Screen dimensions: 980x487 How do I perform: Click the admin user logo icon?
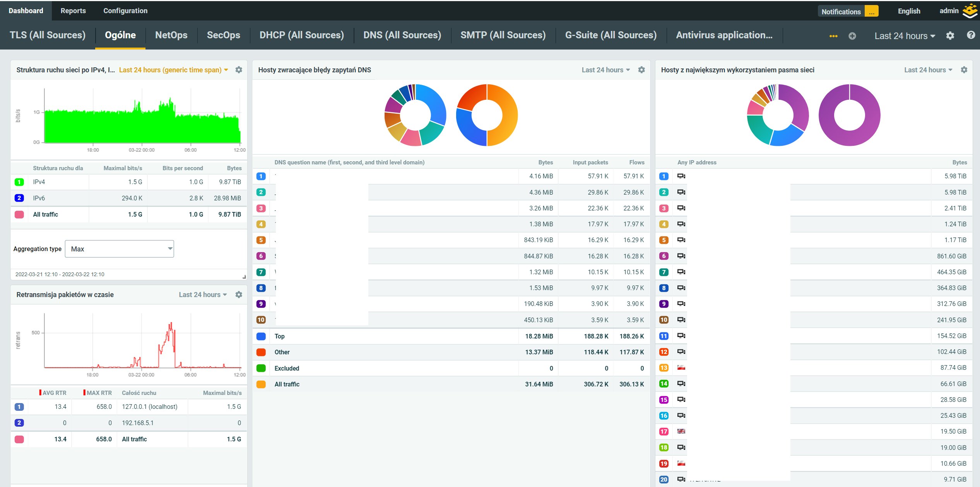[x=970, y=11]
